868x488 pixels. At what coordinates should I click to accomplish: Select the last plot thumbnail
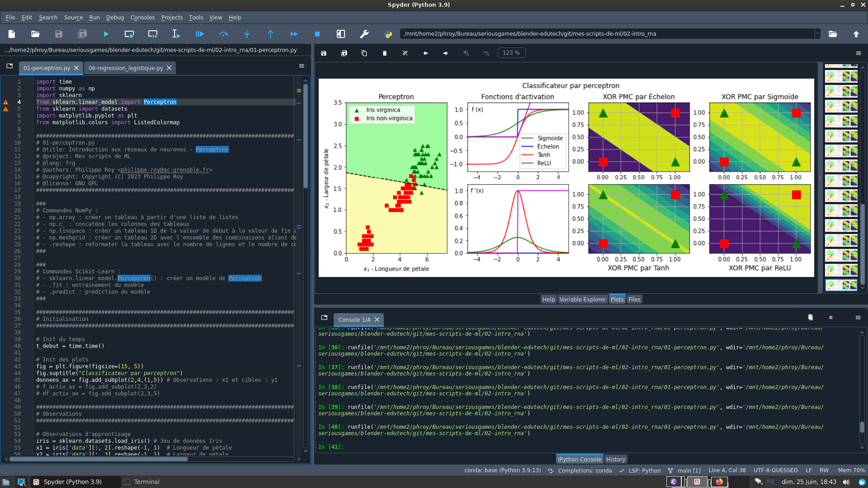[841, 285]
